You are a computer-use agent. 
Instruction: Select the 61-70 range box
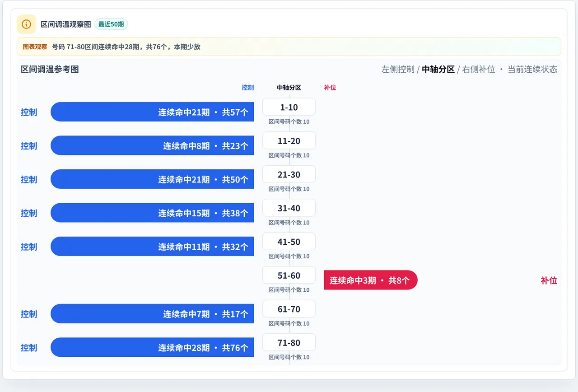(289, 309)
